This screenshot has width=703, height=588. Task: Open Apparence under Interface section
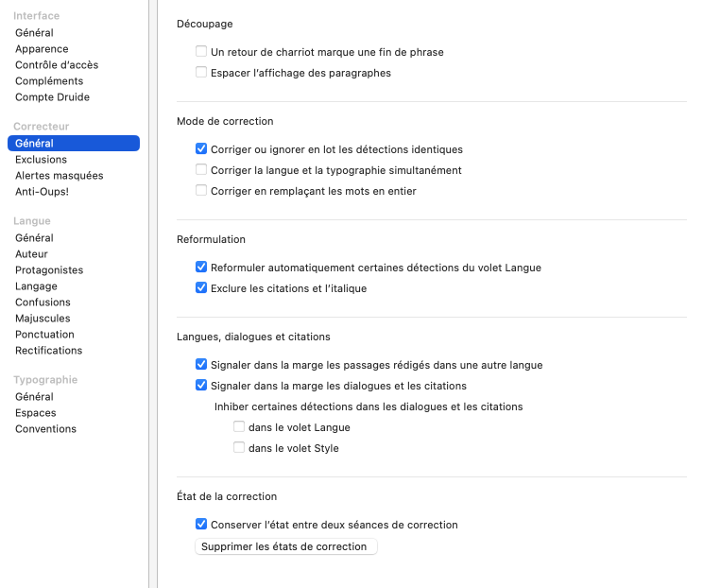(42, 49)
